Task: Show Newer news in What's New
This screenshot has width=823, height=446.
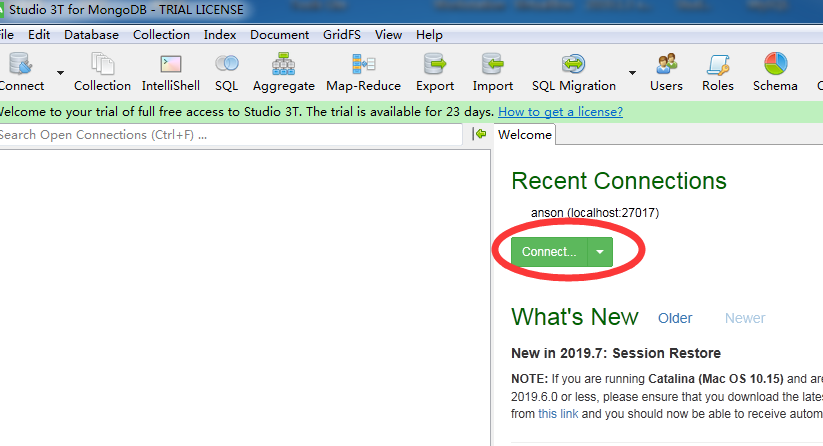Action: pos(745,318)
